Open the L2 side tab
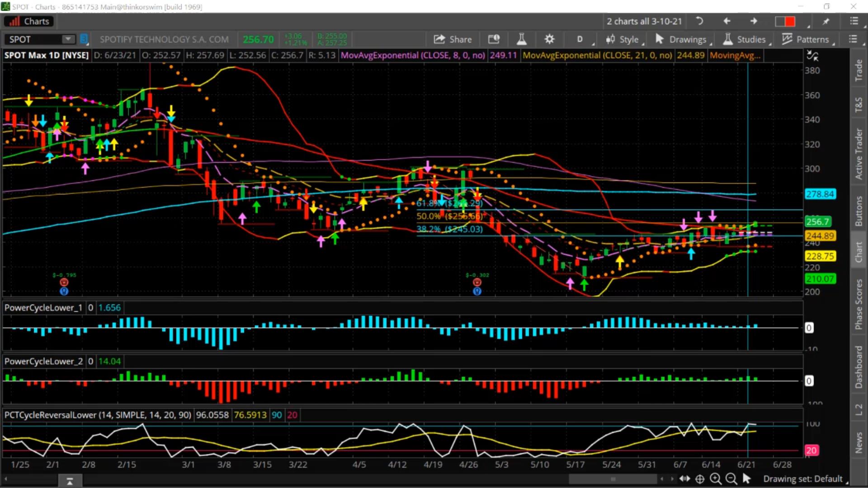This screenshot has height=488, width=868. tap(859, 409)
